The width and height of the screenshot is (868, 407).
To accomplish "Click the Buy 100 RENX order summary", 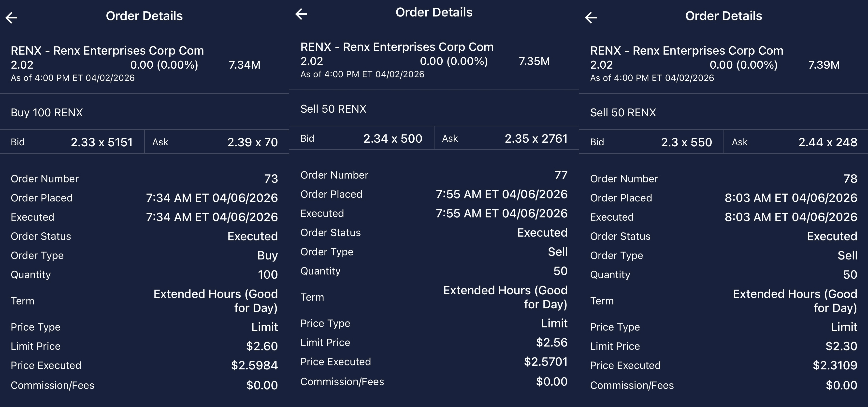I will [47, 112].
